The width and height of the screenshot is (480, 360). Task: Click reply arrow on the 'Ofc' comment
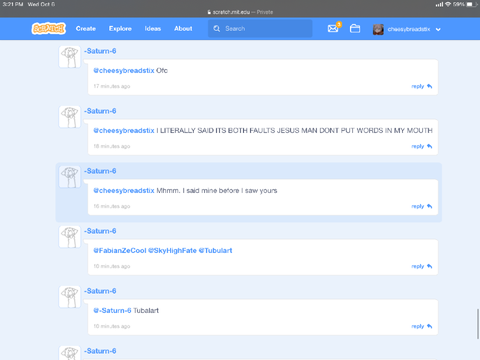click(x=429, y=86)
